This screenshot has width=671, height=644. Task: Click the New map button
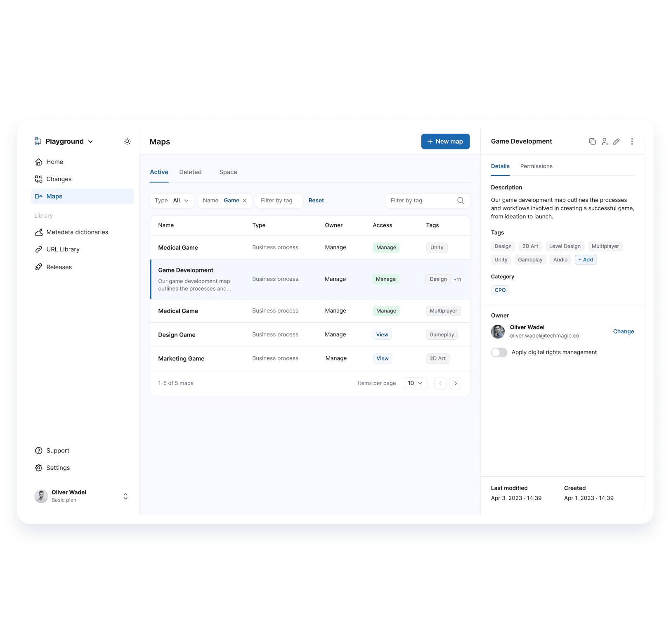445,142
